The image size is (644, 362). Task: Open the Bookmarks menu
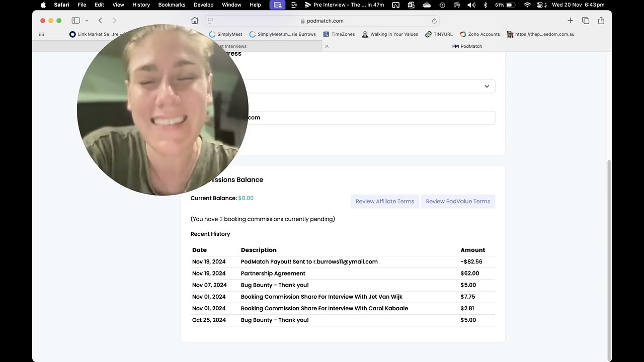pos(172,5)
